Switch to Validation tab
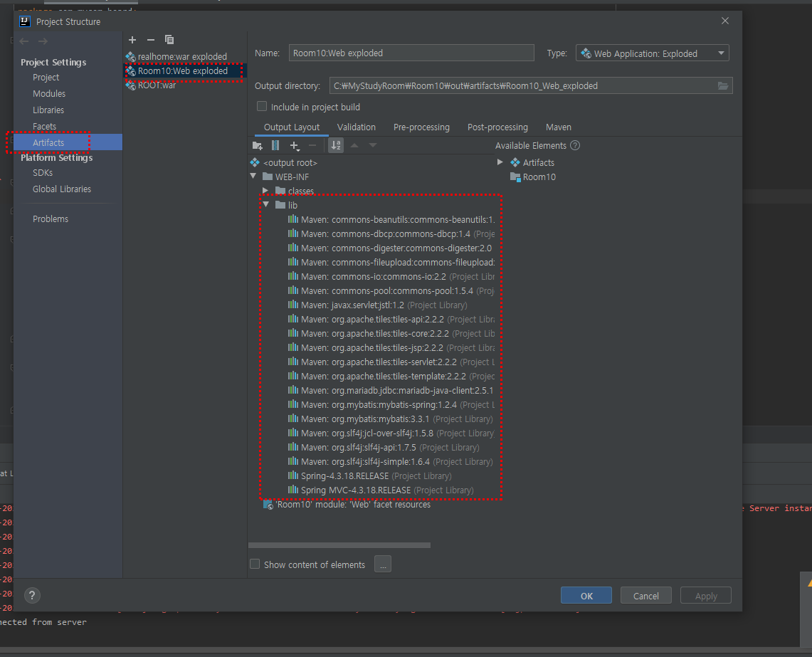 click(x=357, y=127)
